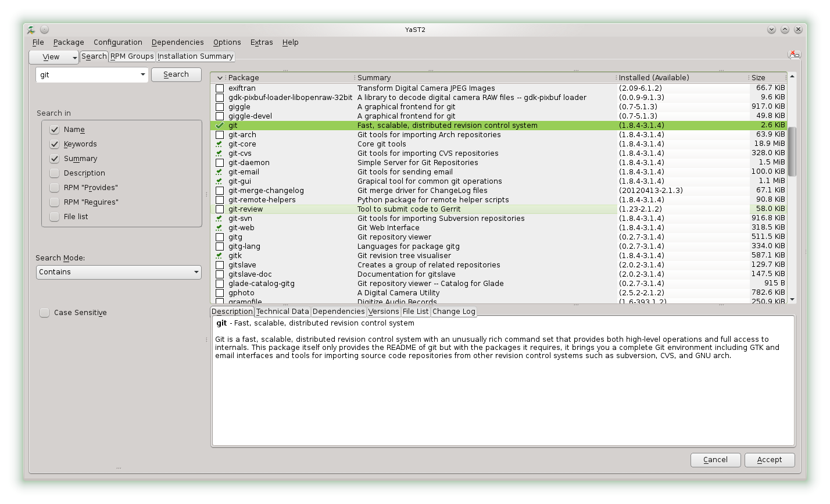Click the small icon at the tab bar's right end

[794, 54]
